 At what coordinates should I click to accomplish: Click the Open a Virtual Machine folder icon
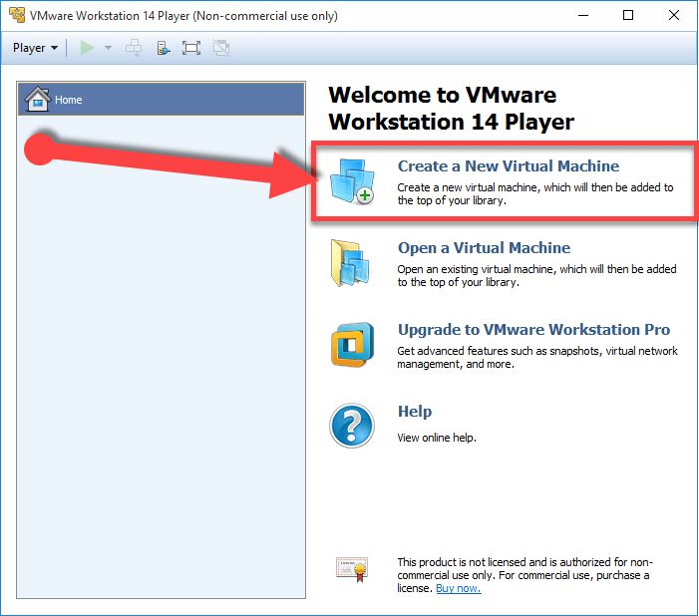351,264
